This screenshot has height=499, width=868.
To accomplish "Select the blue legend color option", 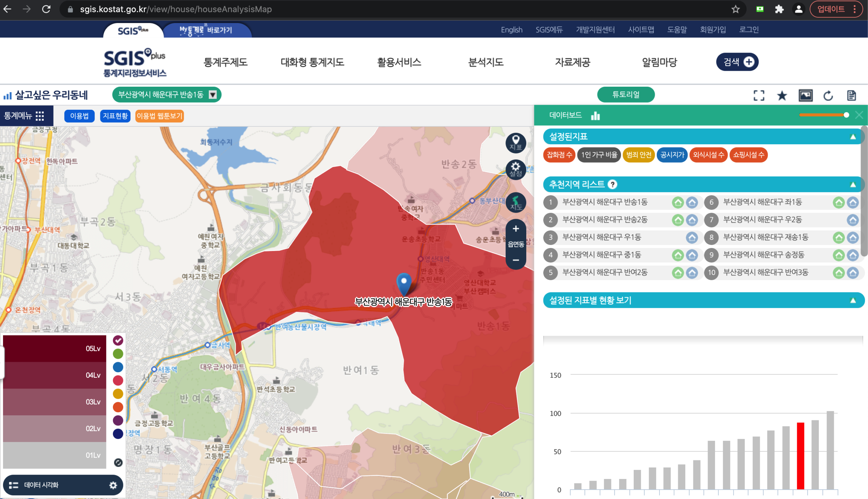I will click(118, 367).
